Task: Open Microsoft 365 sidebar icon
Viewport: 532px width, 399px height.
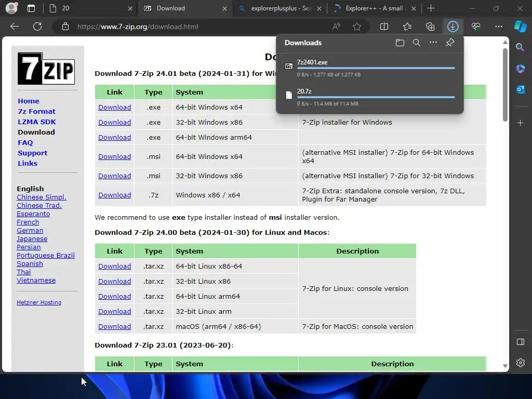Action: [x=520, y=69]
